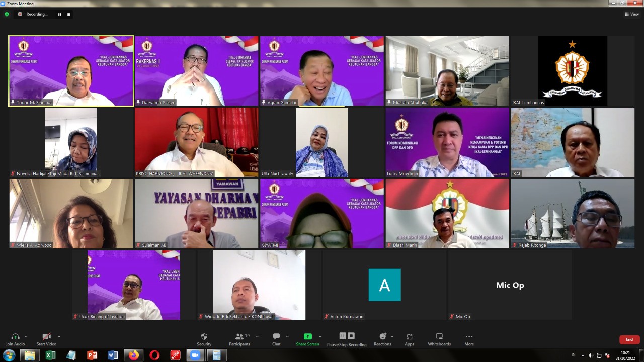Click the red End meeting button

(x=629, y=339)
